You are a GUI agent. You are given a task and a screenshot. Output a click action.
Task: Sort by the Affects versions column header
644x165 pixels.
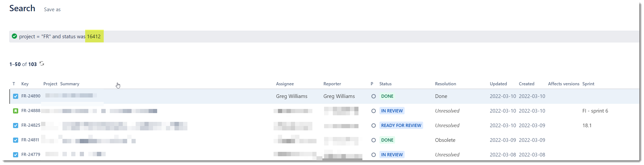(564, 84)
